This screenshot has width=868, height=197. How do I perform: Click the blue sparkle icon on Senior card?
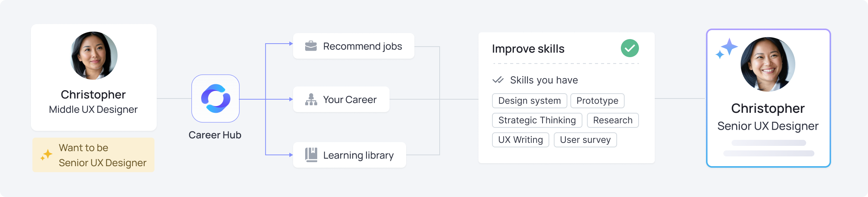pos(726,48)
